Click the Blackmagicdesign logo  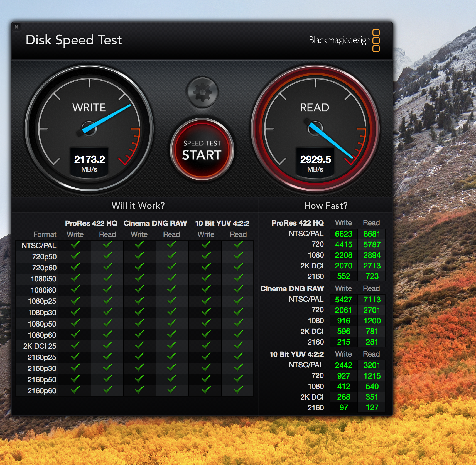[344, 41]
